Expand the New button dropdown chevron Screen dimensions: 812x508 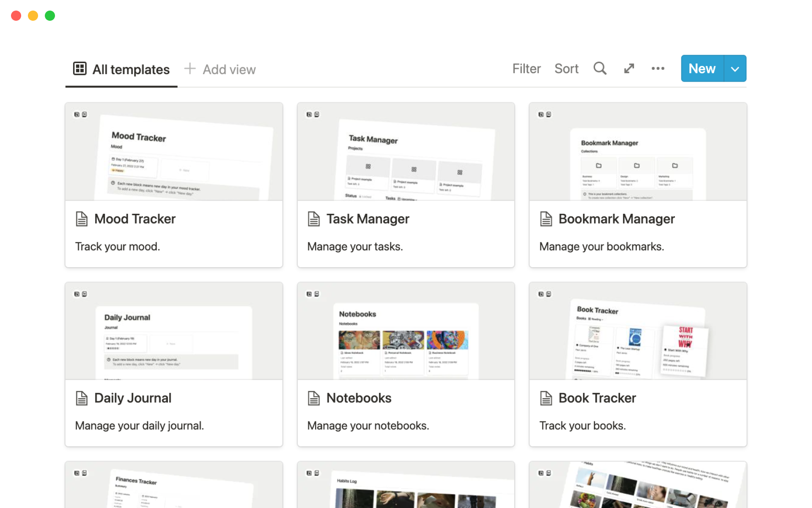pyautogui.click(x=735, y=69)
